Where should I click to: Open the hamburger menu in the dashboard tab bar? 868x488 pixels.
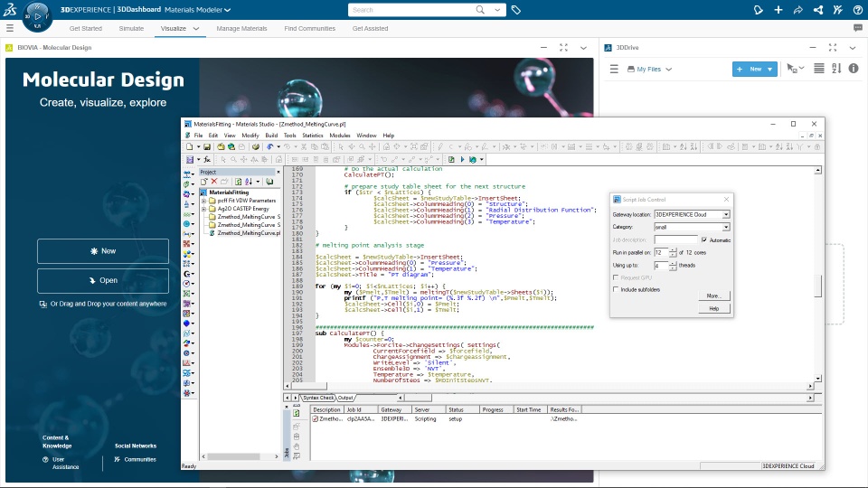tap(9, 28)
